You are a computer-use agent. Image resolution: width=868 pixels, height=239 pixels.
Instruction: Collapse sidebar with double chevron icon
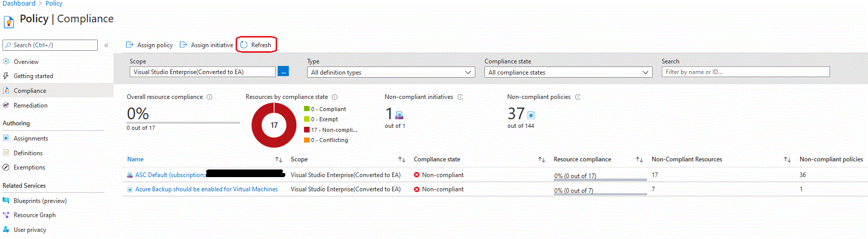pos(106,45)
